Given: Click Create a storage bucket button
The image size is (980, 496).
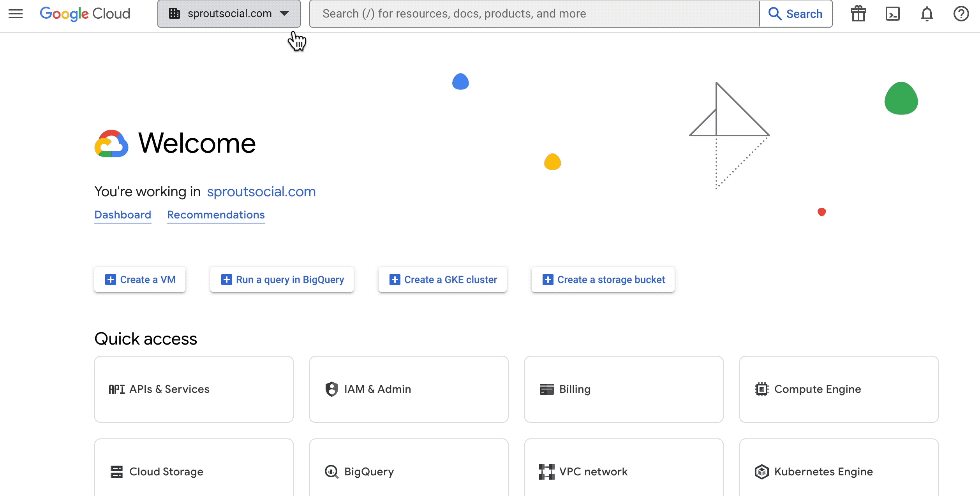Looking at the screenshot, I should tap(603, 280).
